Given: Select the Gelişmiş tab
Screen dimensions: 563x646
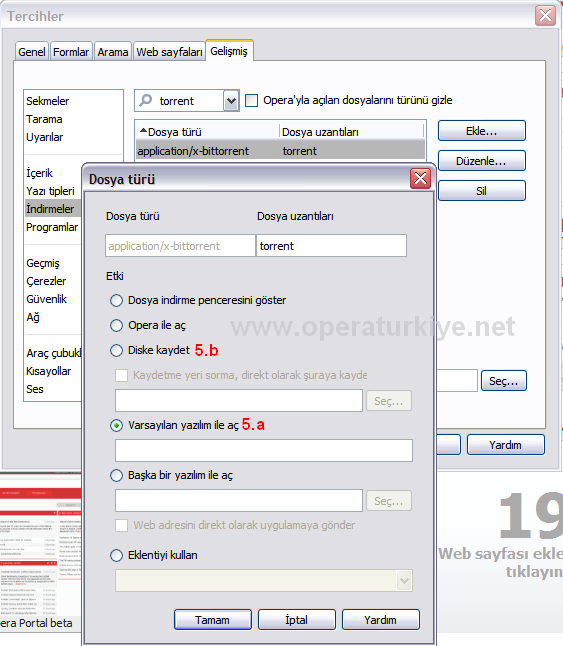Looking at the screenshot, I should (x=229, y=51).
